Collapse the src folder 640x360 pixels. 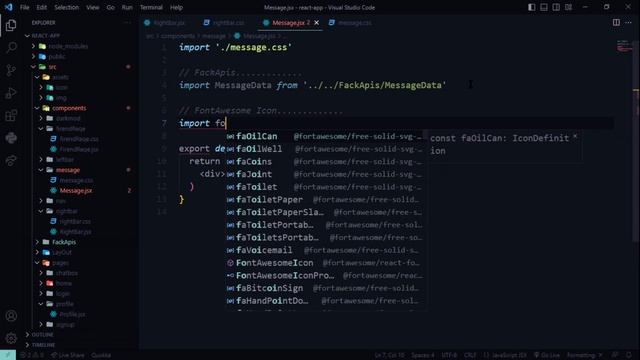coord(33,67)
